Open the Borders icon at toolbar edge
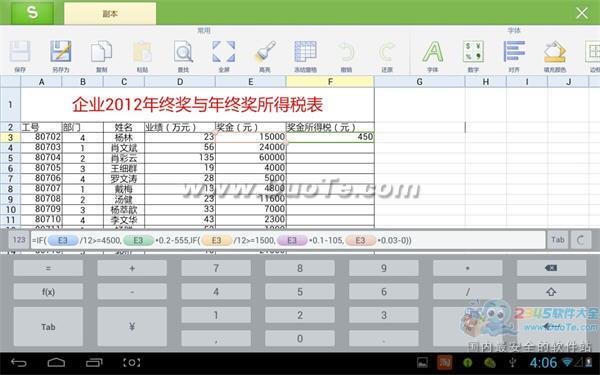The image size is (600, 375). 593,52
